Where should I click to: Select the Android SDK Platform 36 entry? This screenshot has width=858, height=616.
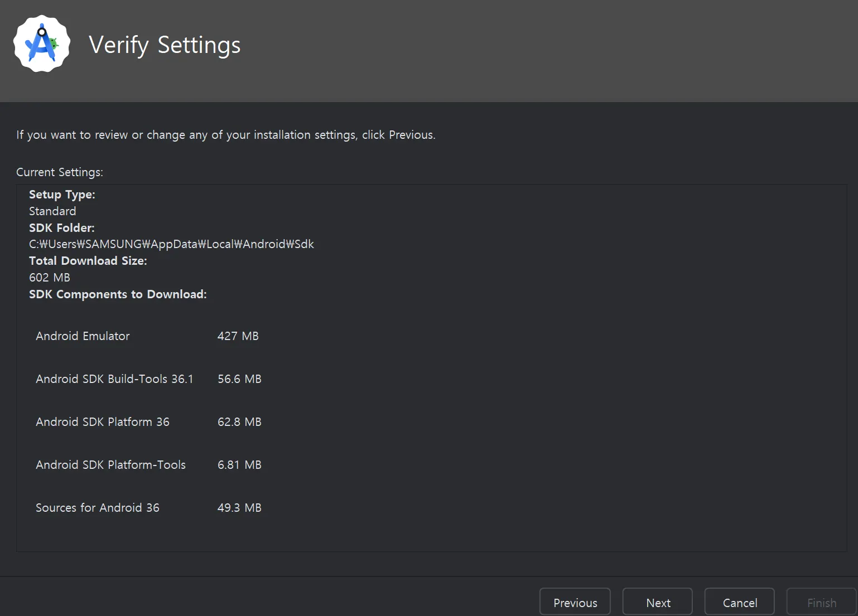[x=103, y=422]
